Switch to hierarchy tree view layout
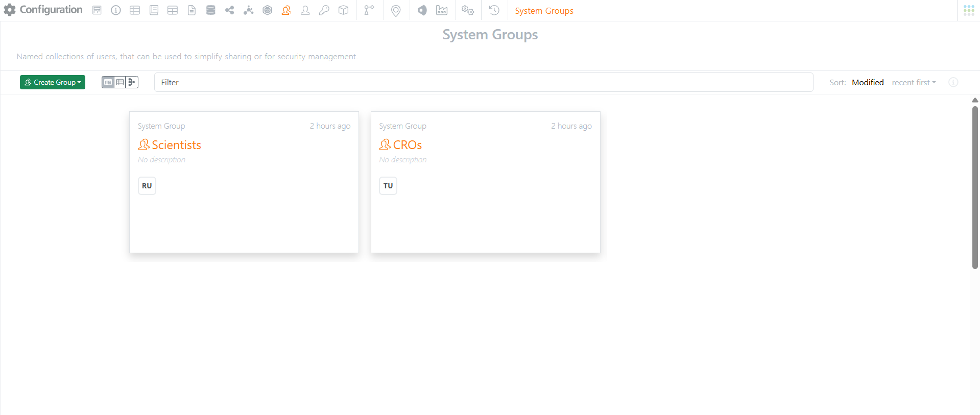Screen dimensions: 980x415 [x=132, y=82]
